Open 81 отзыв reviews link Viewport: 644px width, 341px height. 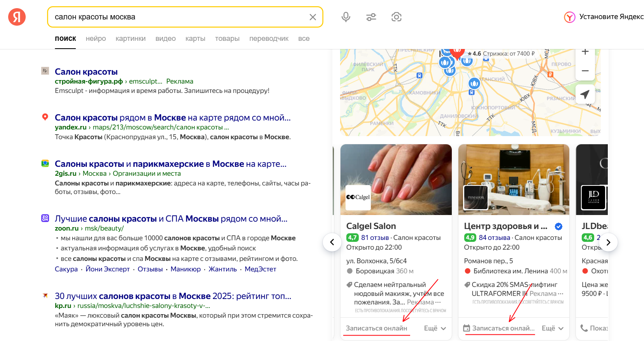375,238
